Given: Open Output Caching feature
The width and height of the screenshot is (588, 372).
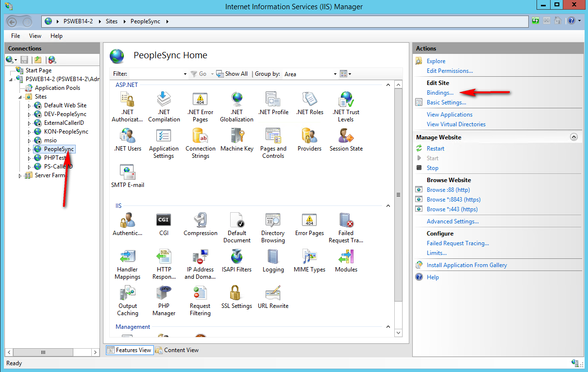Looking at the screenshot, I should tap(128, 301).
